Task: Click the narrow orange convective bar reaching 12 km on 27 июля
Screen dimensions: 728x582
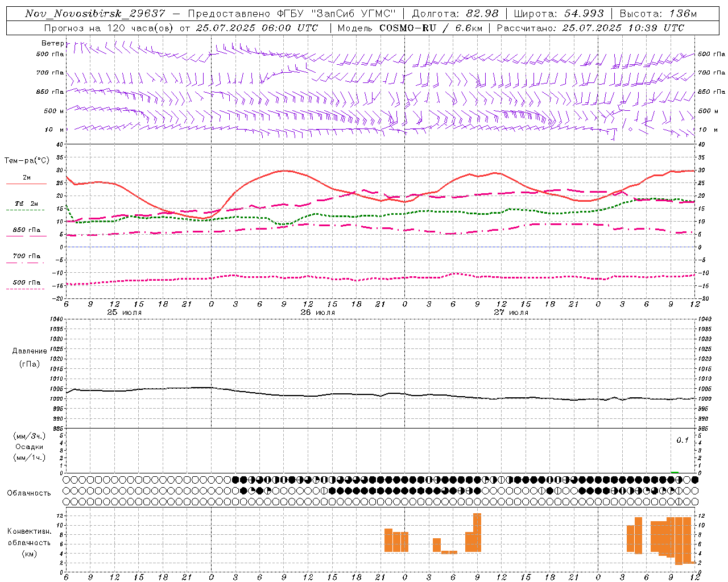Action: coord(477,533)
